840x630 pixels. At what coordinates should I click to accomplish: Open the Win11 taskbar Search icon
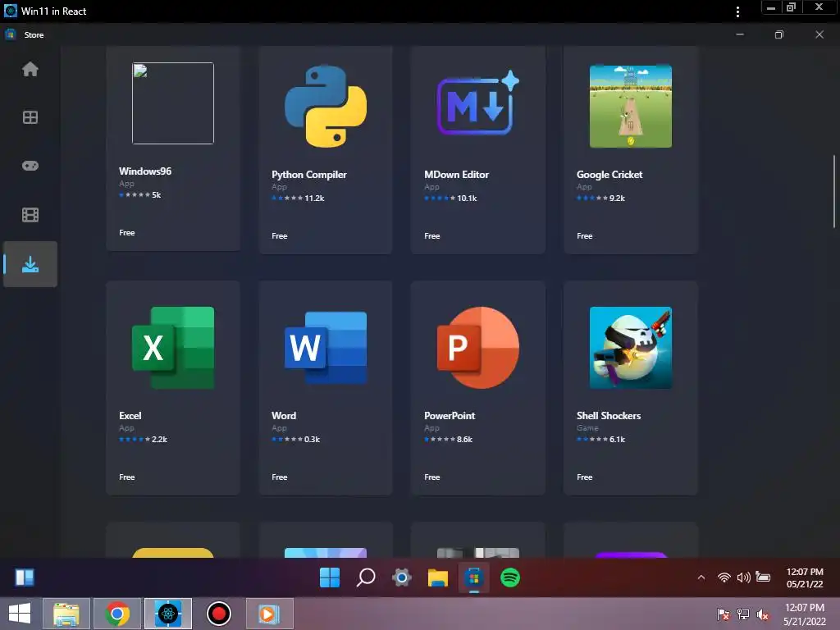click(x=366, y=577)
